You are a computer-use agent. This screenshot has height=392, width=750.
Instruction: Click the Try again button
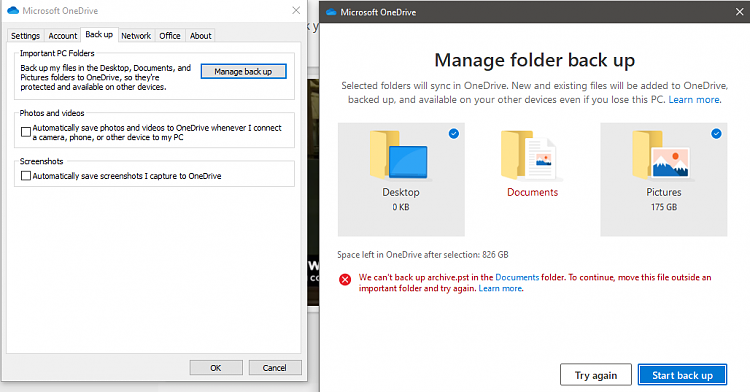596,375
